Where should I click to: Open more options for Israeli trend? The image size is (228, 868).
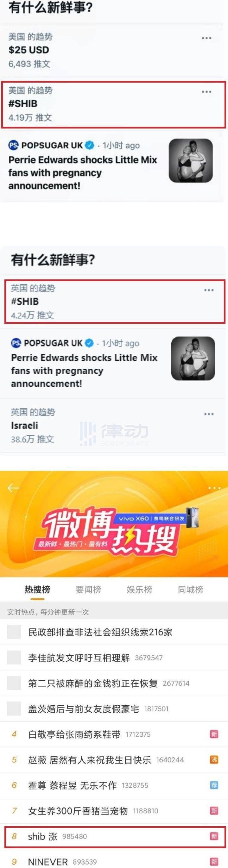[209, 414]
